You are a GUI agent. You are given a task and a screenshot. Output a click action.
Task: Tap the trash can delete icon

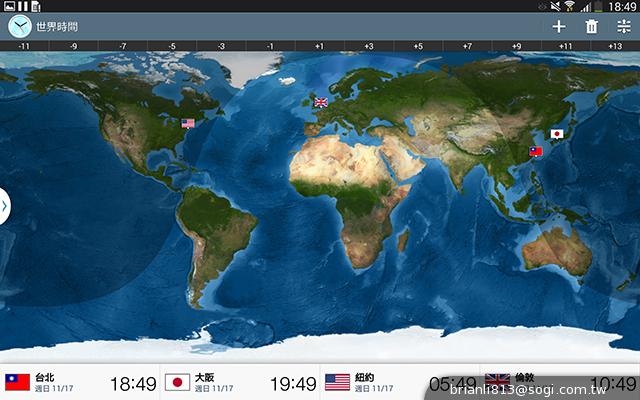tap(591, 27)
